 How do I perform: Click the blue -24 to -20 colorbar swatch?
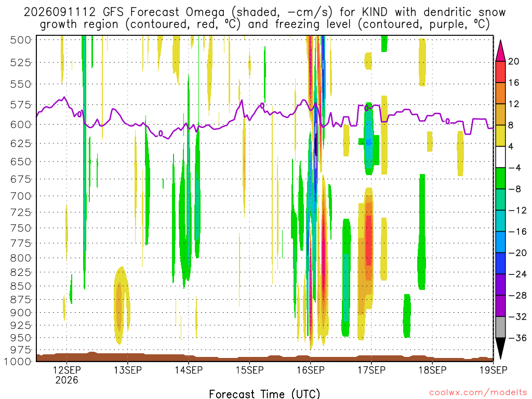(x=500, y=263)
